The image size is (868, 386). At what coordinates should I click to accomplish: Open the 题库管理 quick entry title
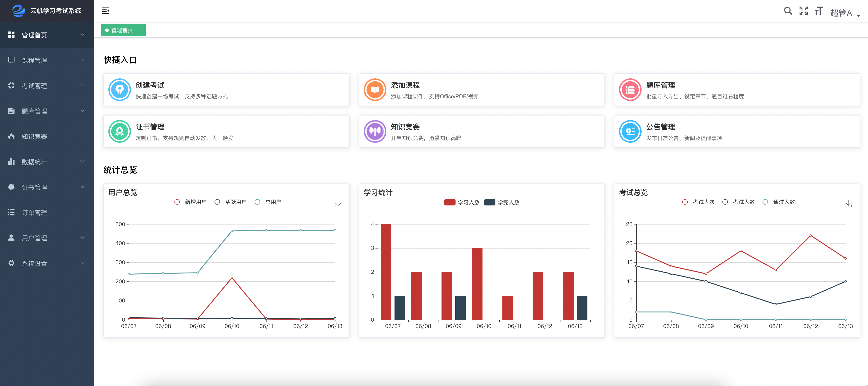[660, 85]
